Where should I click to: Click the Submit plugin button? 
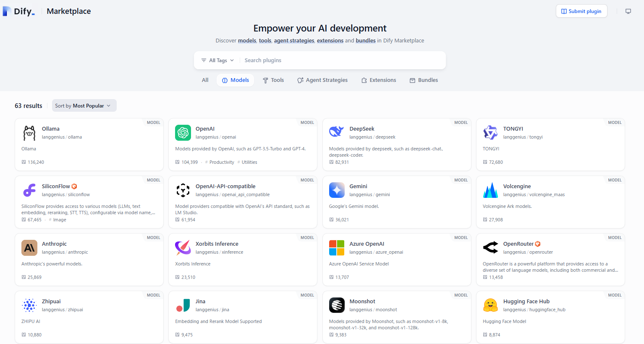point(581,11)
